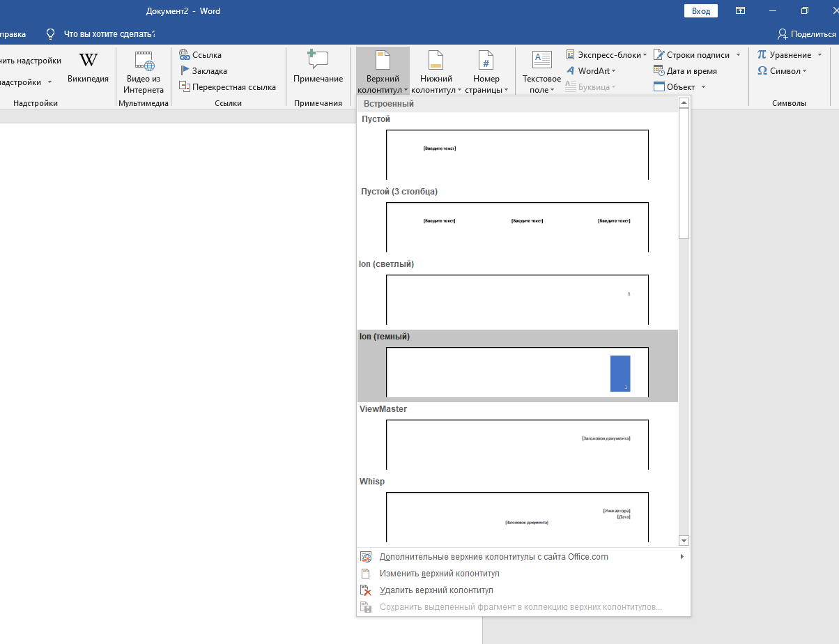
Task: Click the Поделиться share button
Action: click(806, 34)
